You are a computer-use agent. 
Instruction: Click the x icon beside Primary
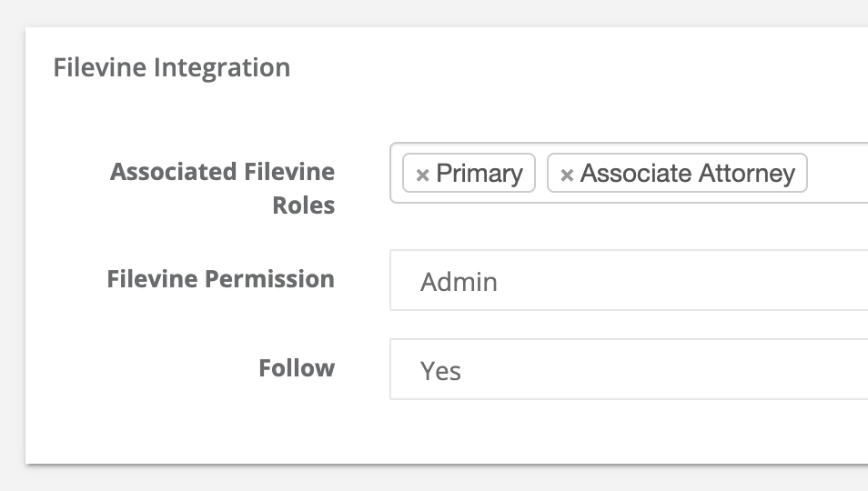tap(422, 175)
